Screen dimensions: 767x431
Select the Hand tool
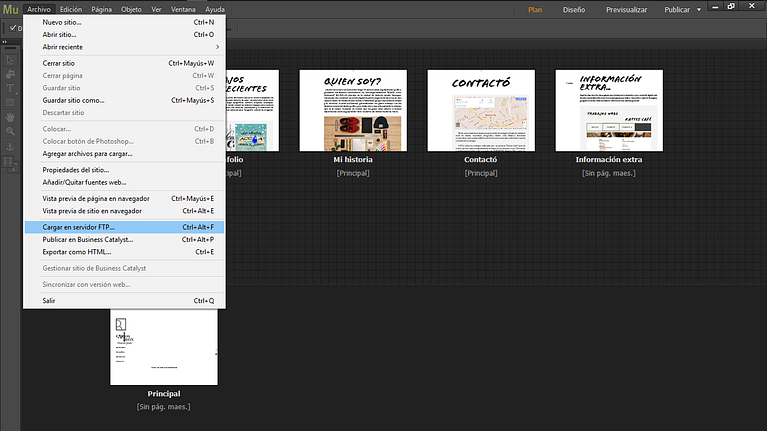coord(11,116)
